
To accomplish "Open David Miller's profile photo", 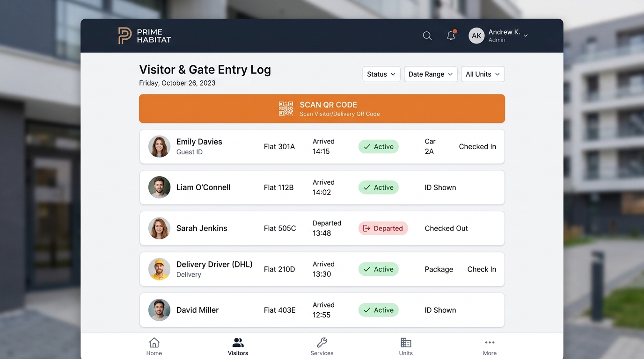I will click(x=159, y=310).
